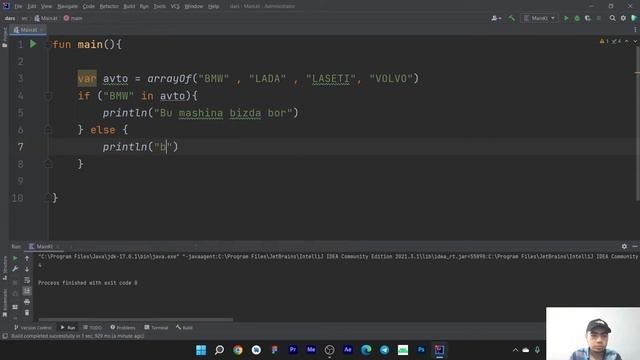Click the fold end marker on line 8

pyautogui.click(x=48, y=164)
